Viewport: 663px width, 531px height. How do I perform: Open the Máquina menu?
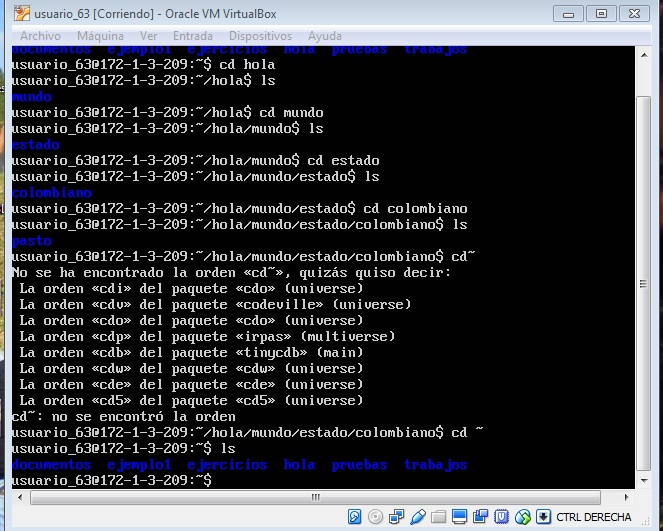(101, 36)
